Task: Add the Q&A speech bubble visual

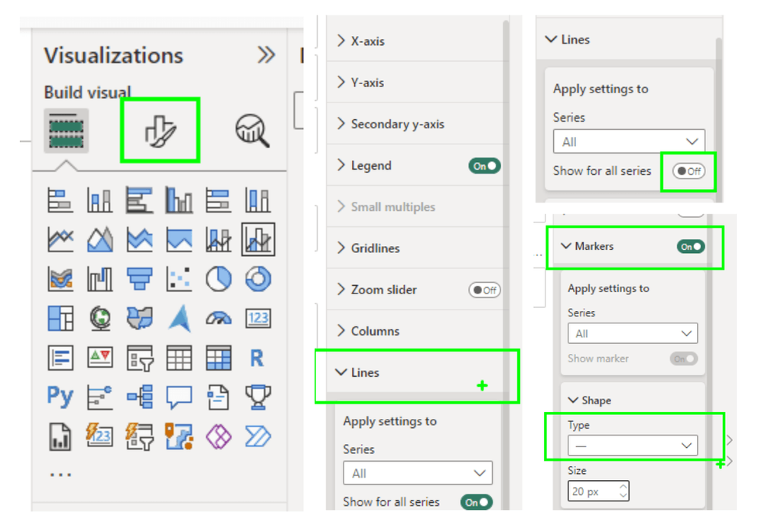Action: (179, 396)
